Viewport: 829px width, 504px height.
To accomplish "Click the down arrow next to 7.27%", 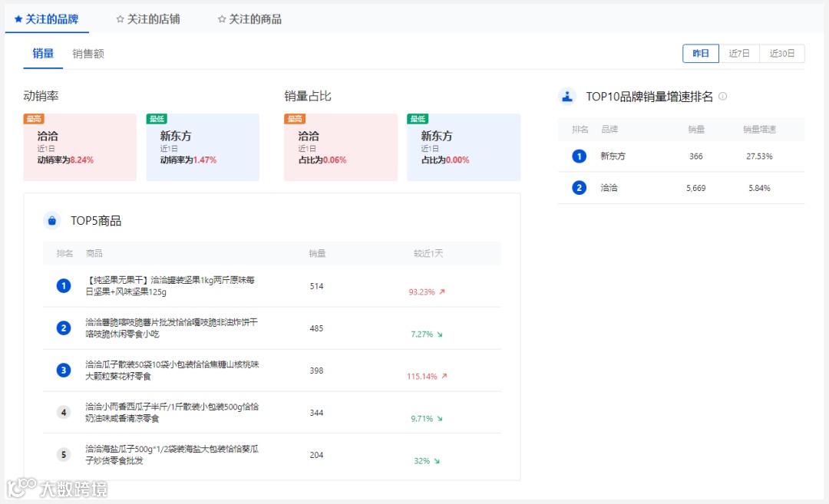I will (x=439, y=334).
